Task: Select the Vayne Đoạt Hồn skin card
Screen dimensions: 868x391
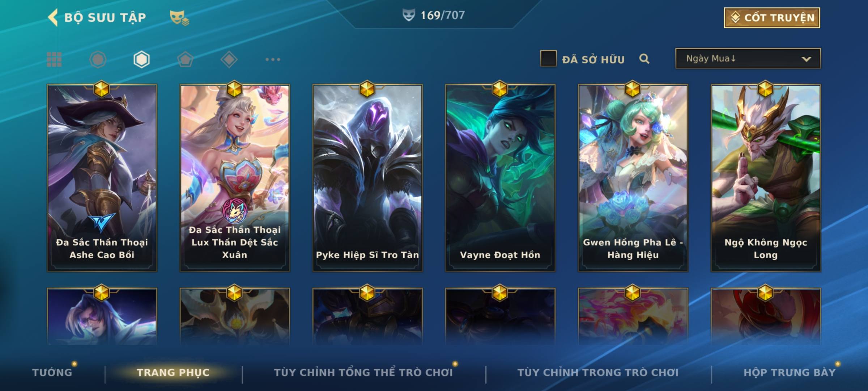Action: (x=500, y=178)
